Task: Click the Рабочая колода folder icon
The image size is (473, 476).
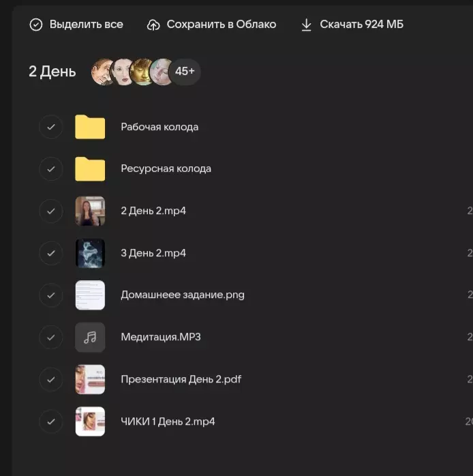Action: click(90, 127)
